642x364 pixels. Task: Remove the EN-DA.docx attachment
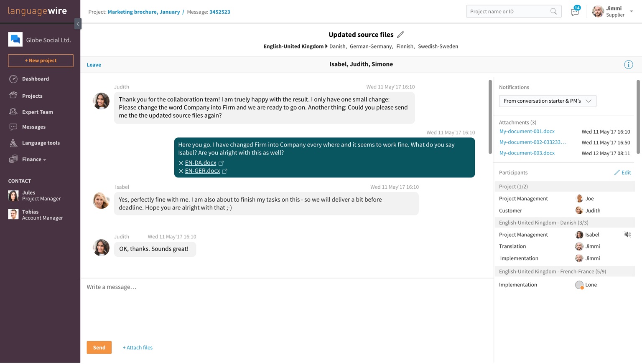(x=181, y=163)
